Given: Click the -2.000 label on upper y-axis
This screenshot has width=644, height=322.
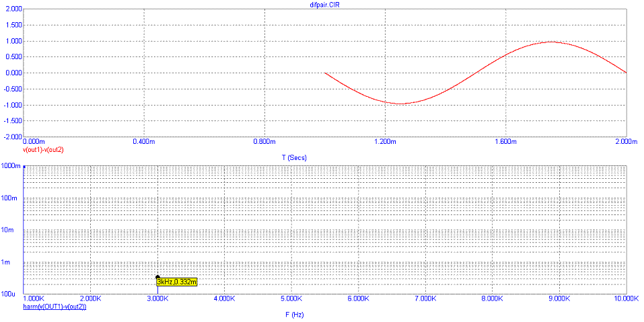Looking at the screenshot, I should pos(13,136).
